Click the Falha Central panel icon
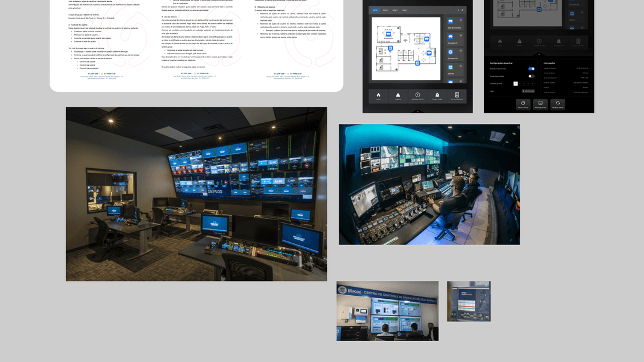The height and width of the screenshot is (362, 644). point(457,96)
